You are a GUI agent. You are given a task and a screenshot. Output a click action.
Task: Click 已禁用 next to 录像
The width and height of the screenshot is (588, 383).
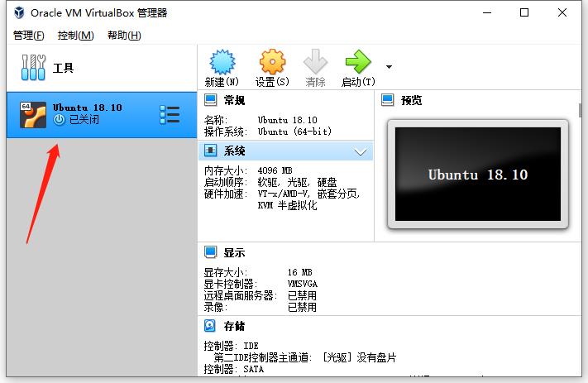302,307
